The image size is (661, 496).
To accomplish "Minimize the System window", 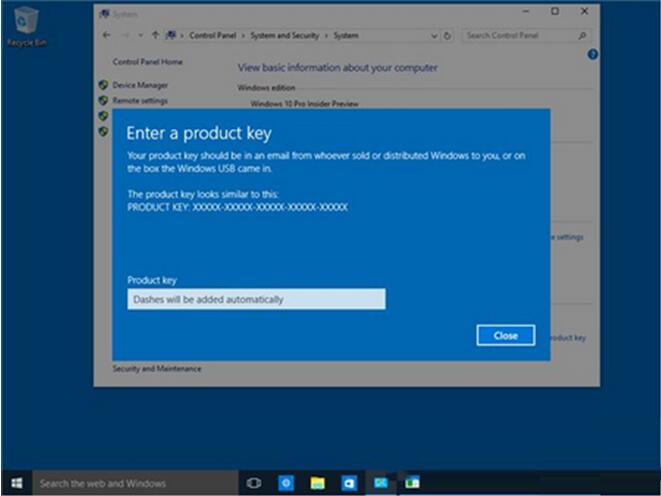I will point(526,11).
